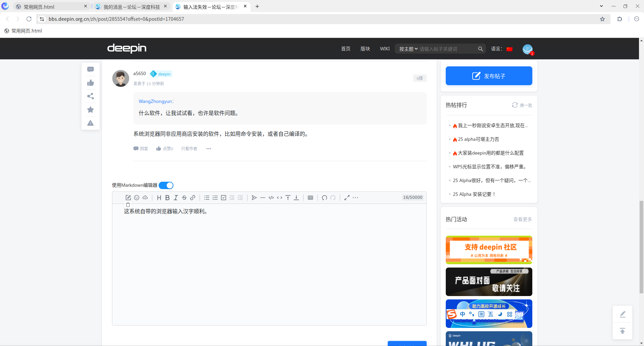Screen dimensions: 644x346
Task: Switch to the 我的消息 browser tab
Action: coord(131,7)
